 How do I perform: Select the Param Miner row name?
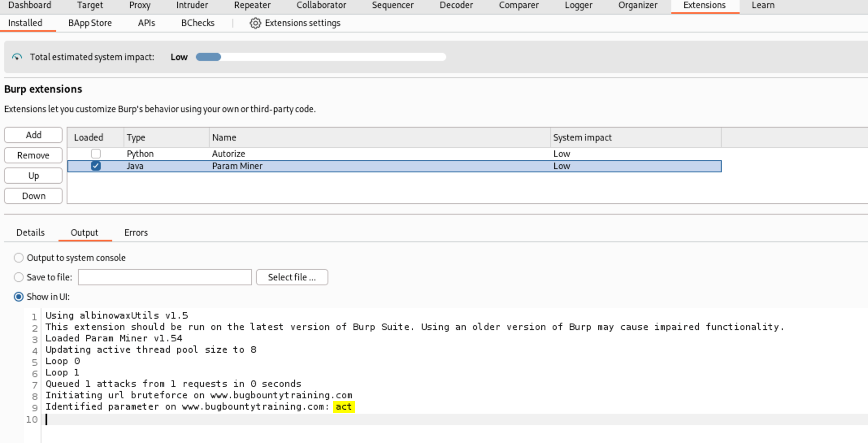point(237,166)
